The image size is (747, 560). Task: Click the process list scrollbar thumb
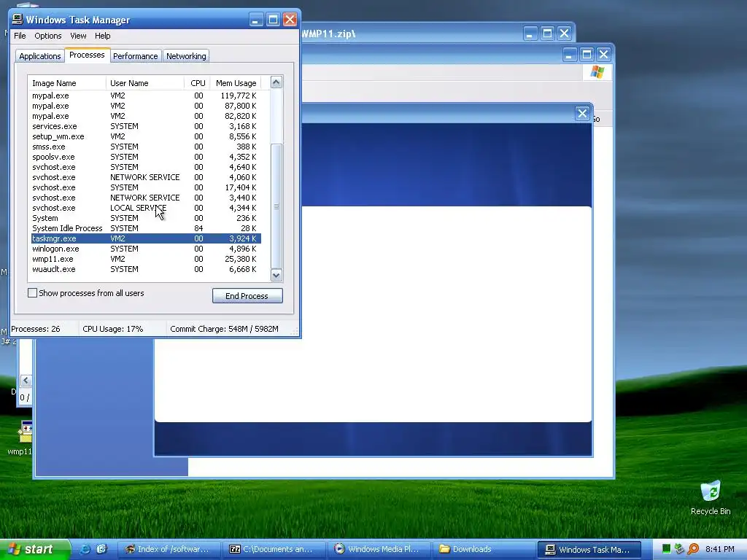coord(276,206)
